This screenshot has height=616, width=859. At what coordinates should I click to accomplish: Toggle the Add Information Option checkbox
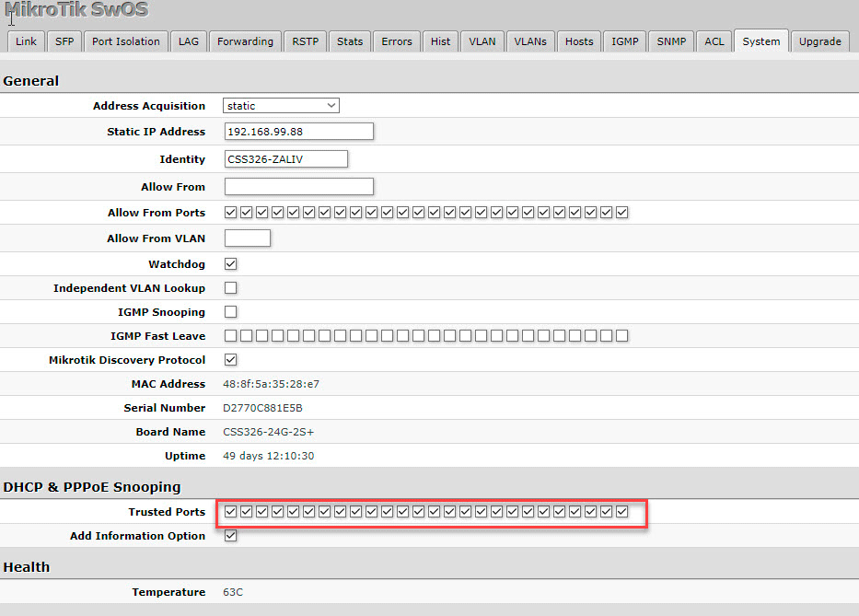(231, 536)
